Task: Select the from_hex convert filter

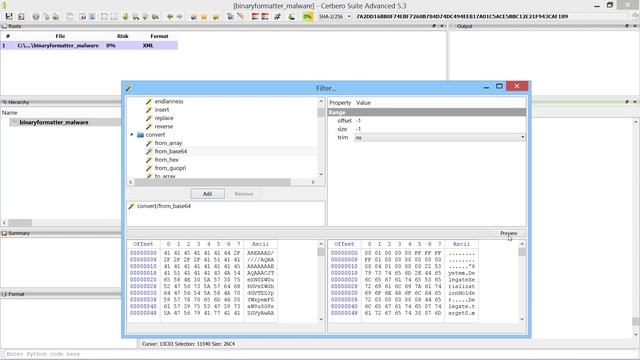Action: [167, 160]
